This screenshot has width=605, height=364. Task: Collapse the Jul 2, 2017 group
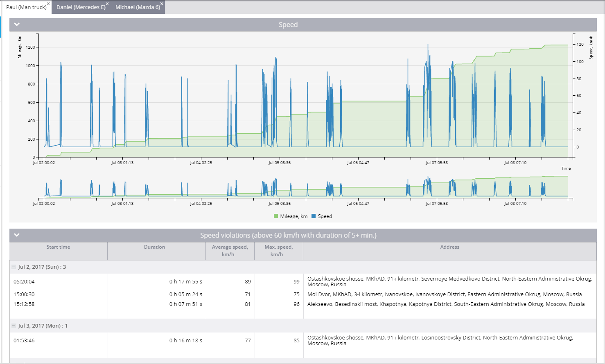14,267
